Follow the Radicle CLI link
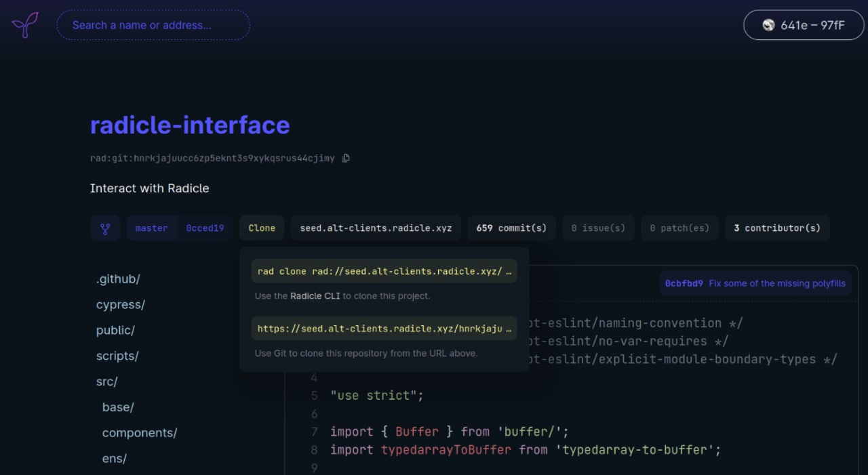868x475 pixels. pos(315,296)
